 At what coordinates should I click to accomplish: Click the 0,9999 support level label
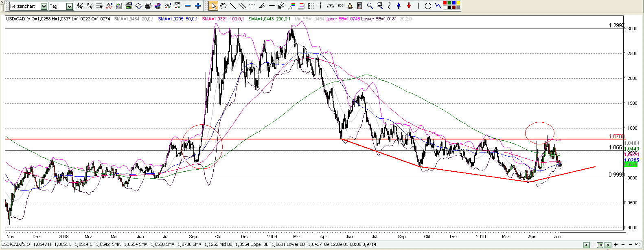coord(616,175)
